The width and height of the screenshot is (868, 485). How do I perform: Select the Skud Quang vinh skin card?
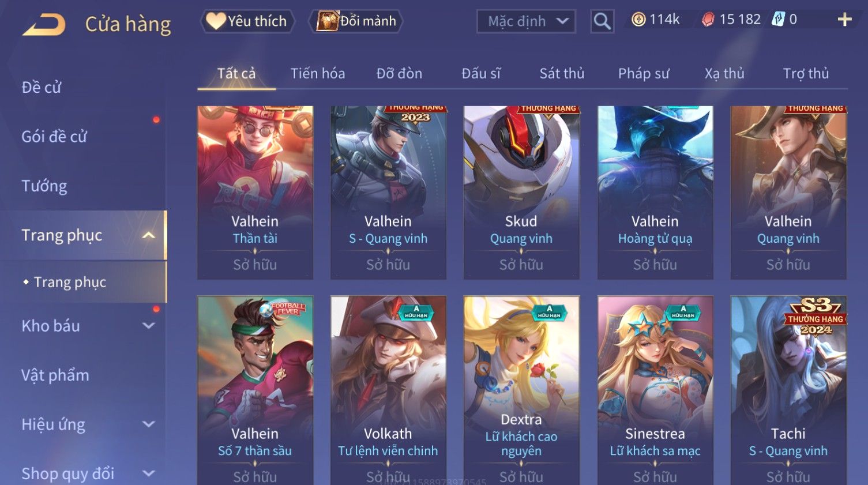[521, 193]
